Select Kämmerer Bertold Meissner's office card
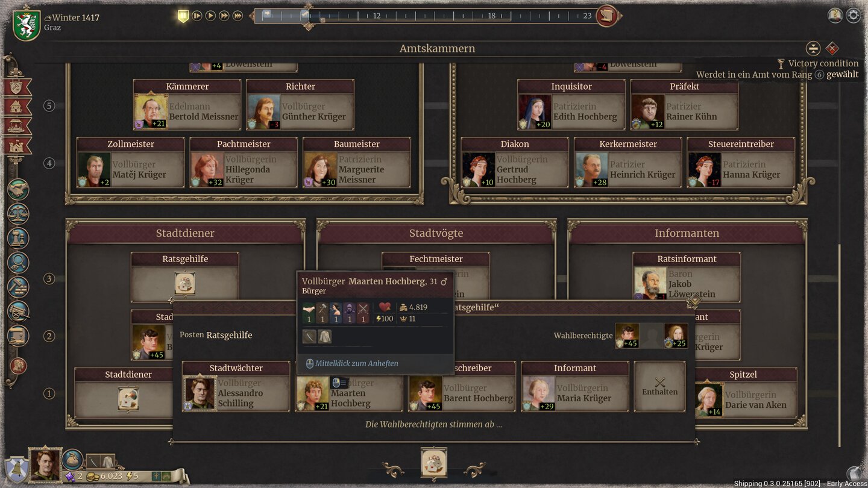 [187, 105]
